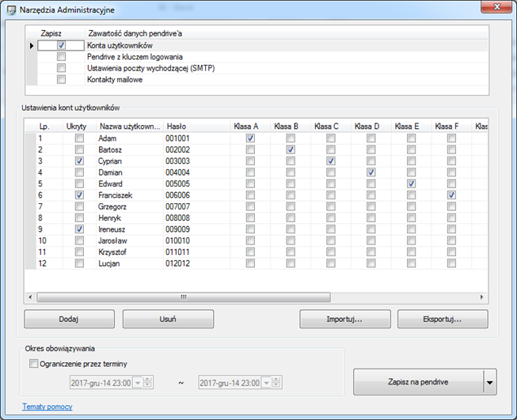Click the scrollbar left arrow

pos(30,297)
